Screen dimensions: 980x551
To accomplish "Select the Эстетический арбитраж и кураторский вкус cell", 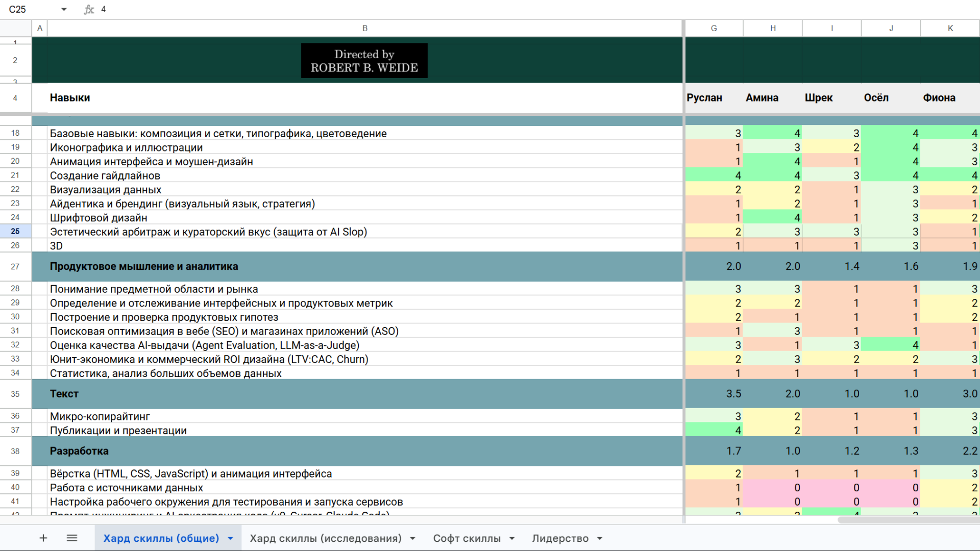I will [x=365, y=232].
